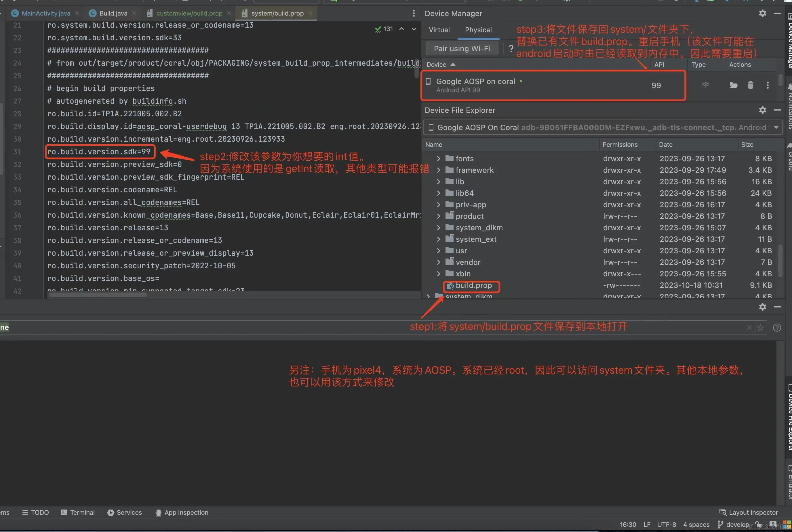The image size is (792, 532).
Task: Select the usr folder row
Action: tap(600, 250)
